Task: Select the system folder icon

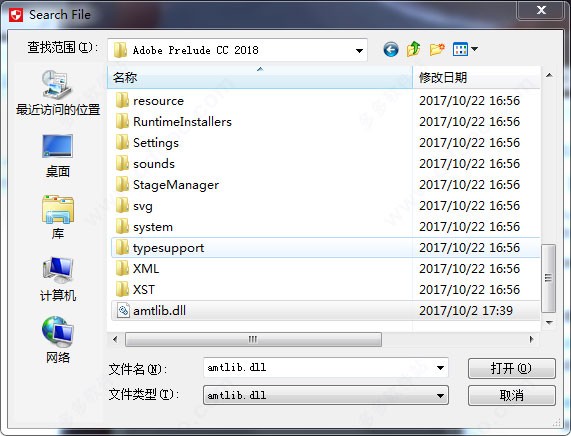Action: [x=122, y=227]
